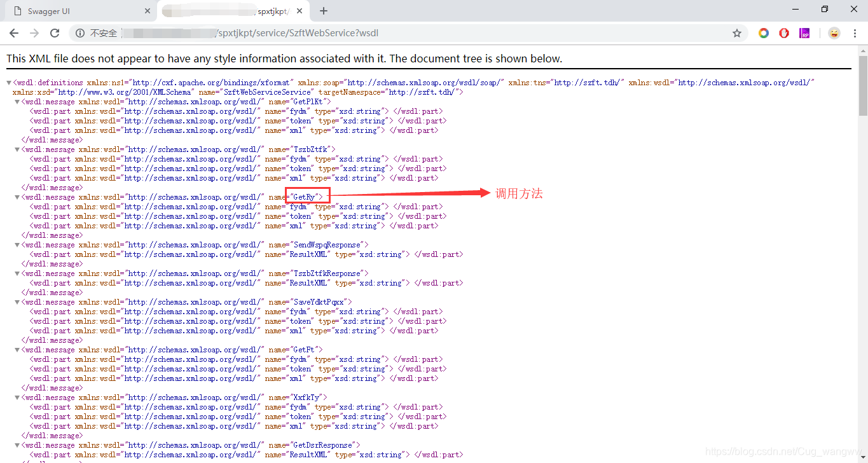Click the "TszbZtfk" message name value

click(x=311, y=149)
